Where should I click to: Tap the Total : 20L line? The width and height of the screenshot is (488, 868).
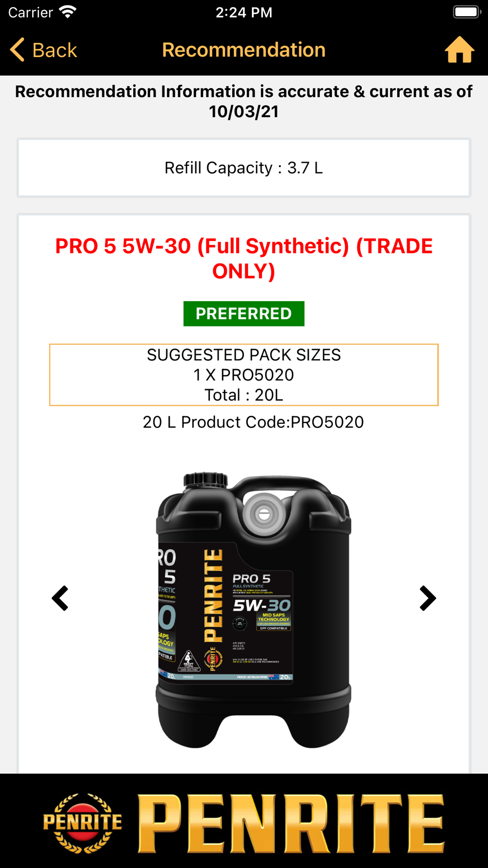[244, 395]
